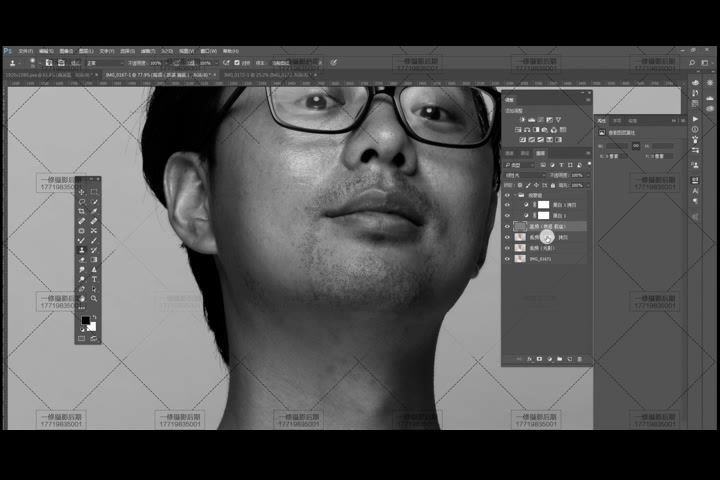This screenshot has height=480, width=720.
Task: Open the layer blend mode dropdown
Action: [x=525, y=175]
